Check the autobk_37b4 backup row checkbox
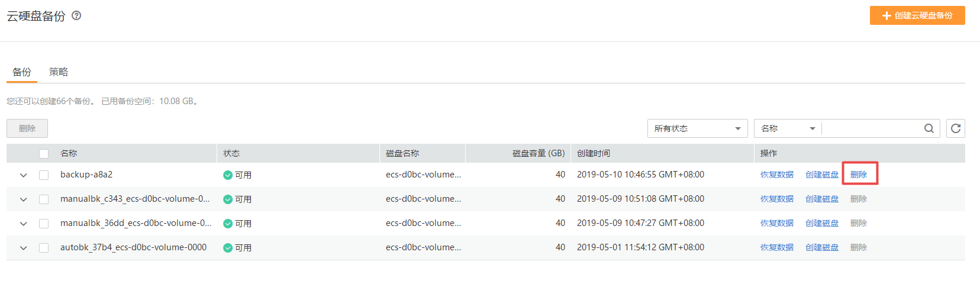Image resolution: width=980 pixels, height=284 pixels. coord(44,248)
